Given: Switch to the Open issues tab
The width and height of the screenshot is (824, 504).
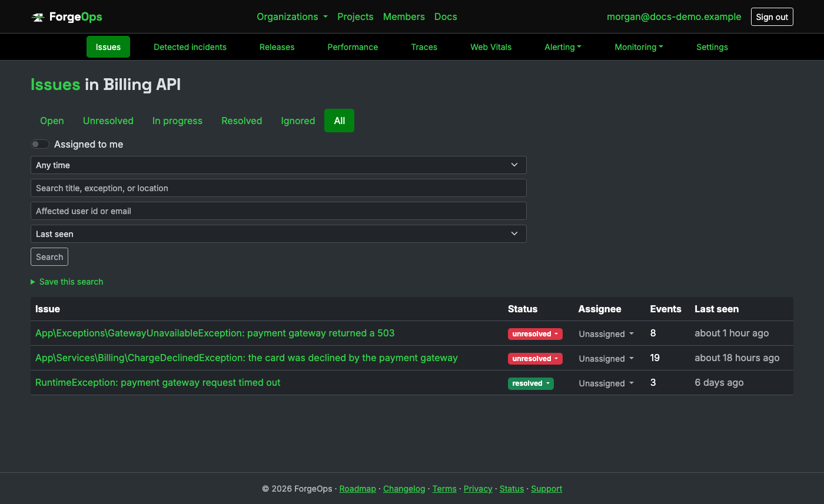Looking at the screenshot, I should click(x=52, y=121).
